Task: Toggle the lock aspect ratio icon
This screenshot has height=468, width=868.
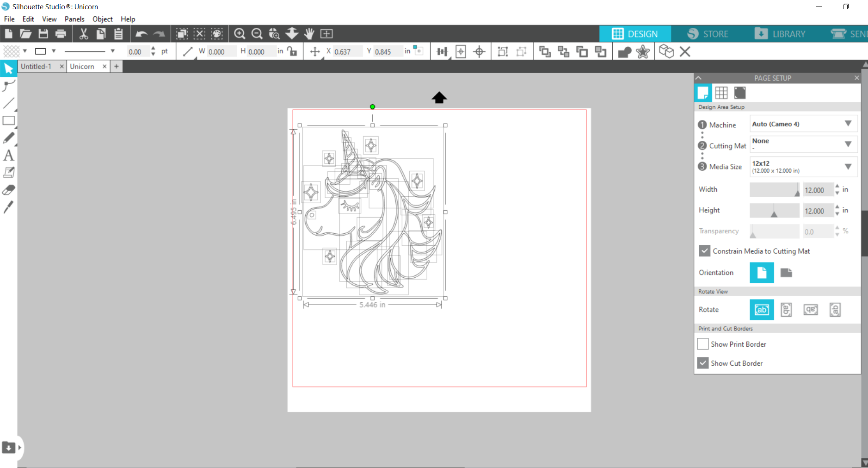Action: tap(292, 51)
